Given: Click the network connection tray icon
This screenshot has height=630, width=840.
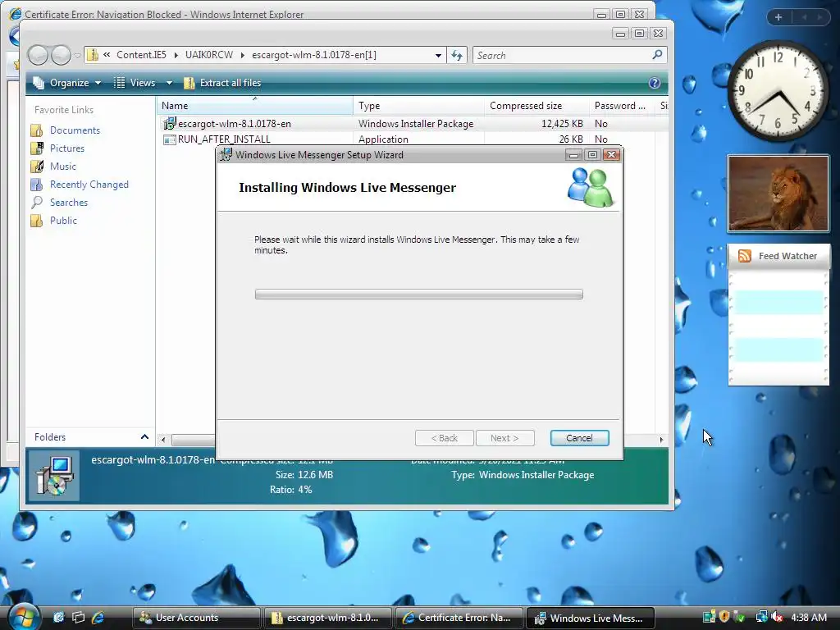Looking at the screenshot, I should click(x=760, y=618).
